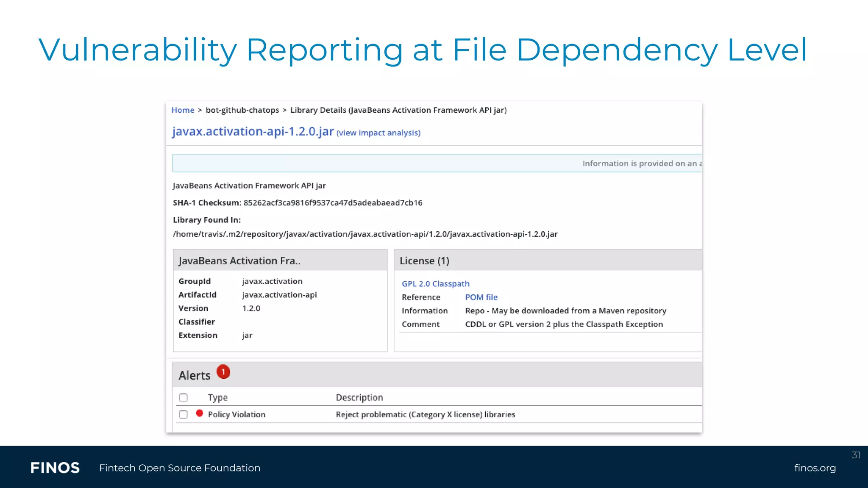Click Library Details breadcrumb text

pyautogui.click(x=398, y=110)
